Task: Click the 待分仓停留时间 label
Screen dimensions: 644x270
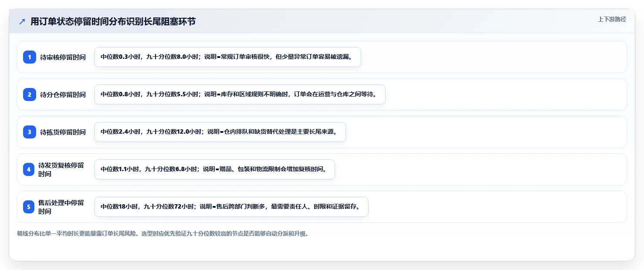Action: [63, 94]
